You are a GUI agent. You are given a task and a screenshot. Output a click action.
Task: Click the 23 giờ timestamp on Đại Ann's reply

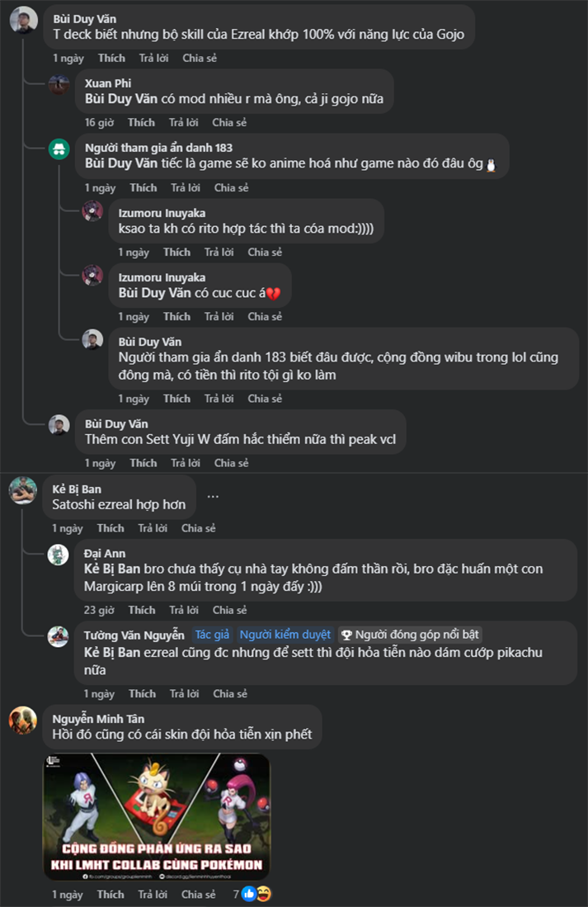98,610
